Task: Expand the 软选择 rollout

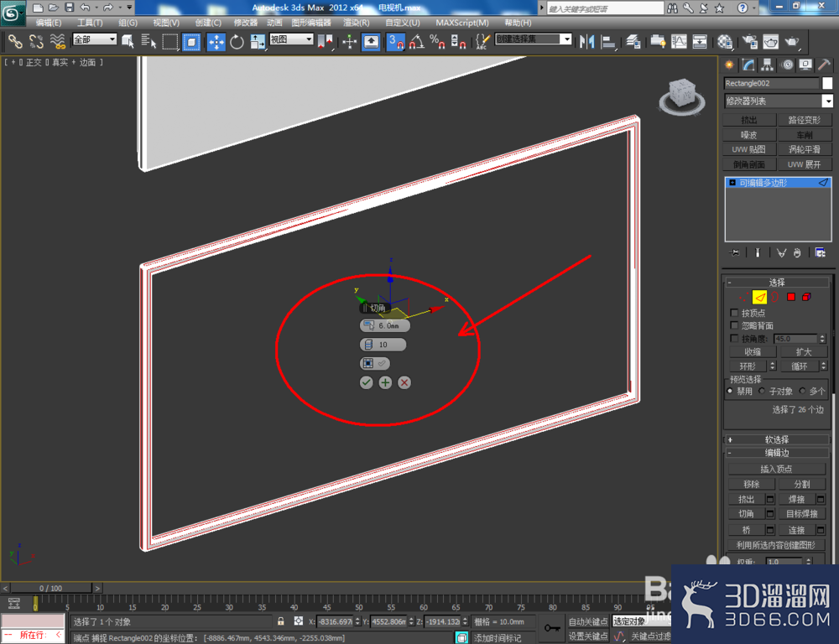Action: (777, 439)
